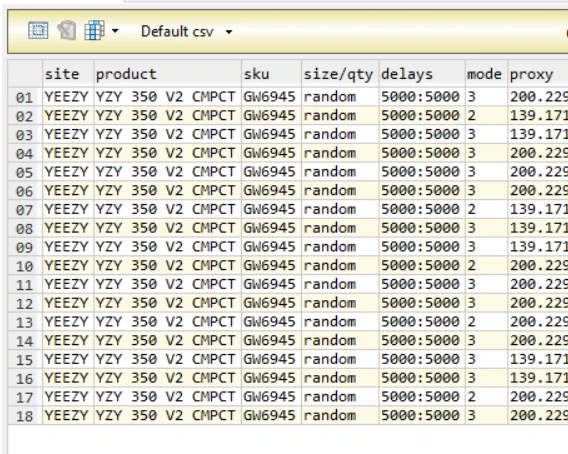Select row number 08 header
568x454 pixels.
(x=25, y=229)
